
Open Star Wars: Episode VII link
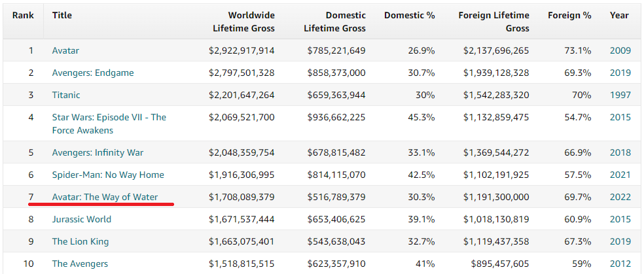coord(109,118)
